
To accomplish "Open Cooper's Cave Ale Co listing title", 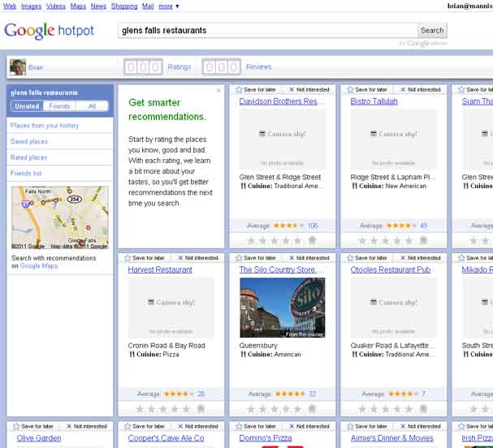I will tap(166, 438).
